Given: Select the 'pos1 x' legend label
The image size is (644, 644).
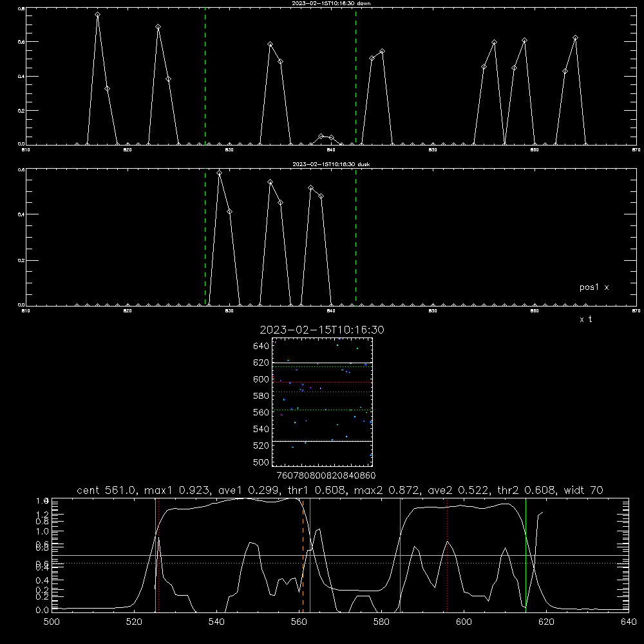Looking at the screenshot, I should pos(594,287).
